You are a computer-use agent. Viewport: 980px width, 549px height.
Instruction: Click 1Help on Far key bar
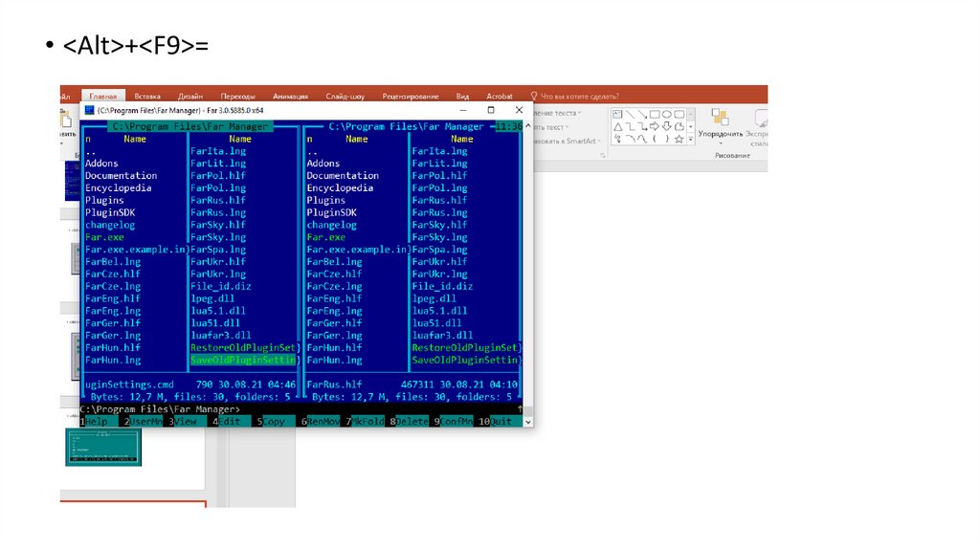point(99,422)
